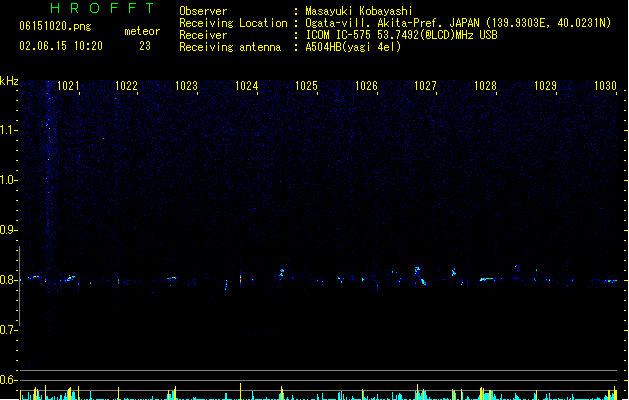Select the ICOM IC-575 receiver value
The width and height of the screenshot is (629, 400).
(x=401, y=35)
